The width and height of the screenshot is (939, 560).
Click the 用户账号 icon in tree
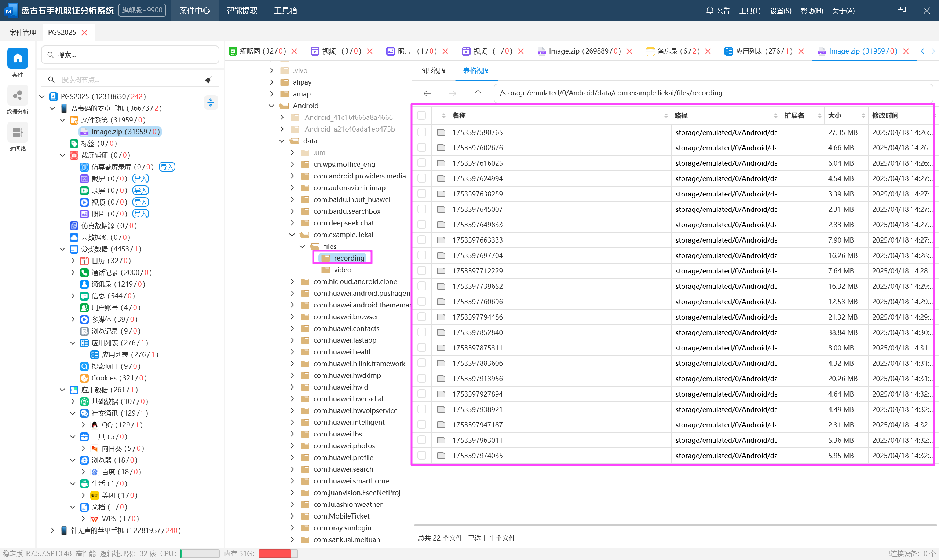(84, 308)
